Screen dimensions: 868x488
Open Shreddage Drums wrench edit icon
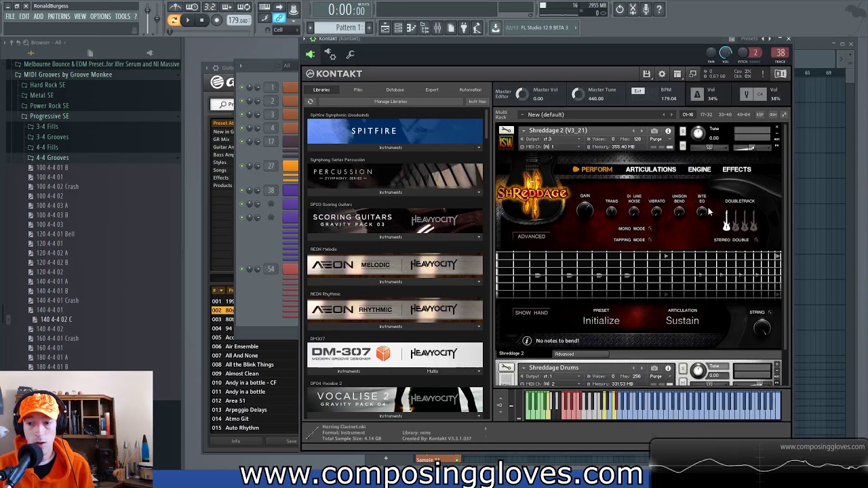tap(506, 367)
